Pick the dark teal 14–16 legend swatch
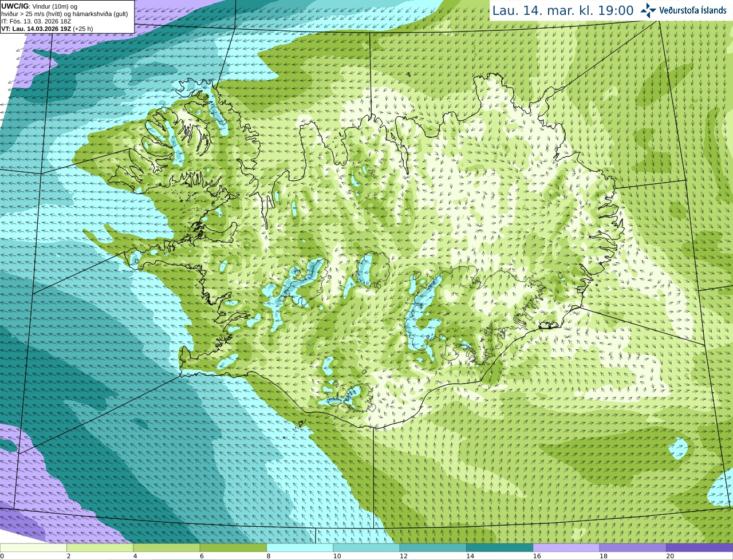The width and height of the screenshot is (733, 560). click(499, 547)
